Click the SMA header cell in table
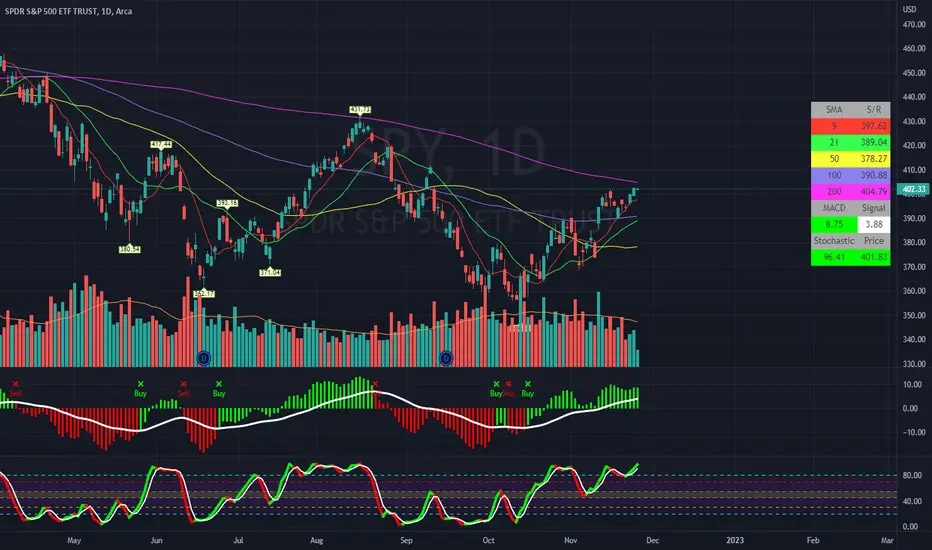This screenshot has height=550, width=932. pyautogui.click(x=834, y=109)
